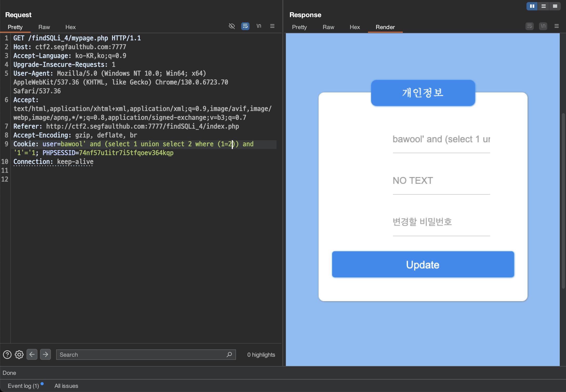566x392 pixels.
Task: Select top-bottom split layout icon
Action: click(x=543, y=6)
